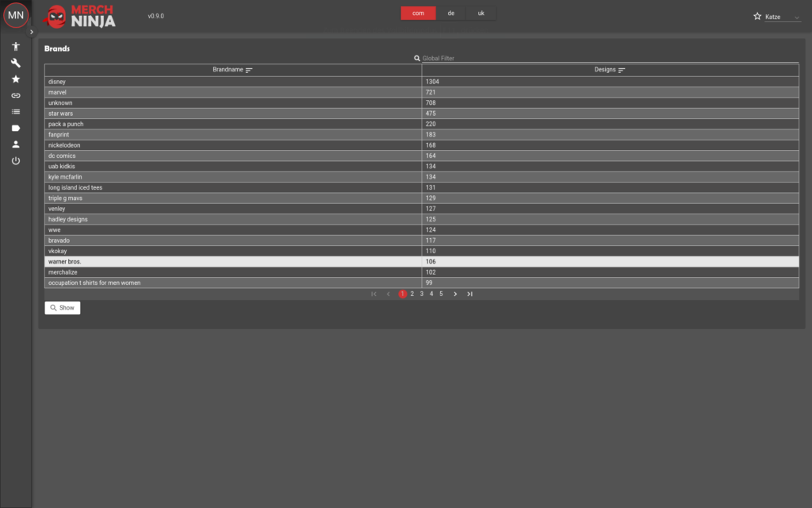Screen dimensions: 812x508
Task: Click the Global Filter magnifier icon
Action: pyautogui.click(x=417, y=59)
